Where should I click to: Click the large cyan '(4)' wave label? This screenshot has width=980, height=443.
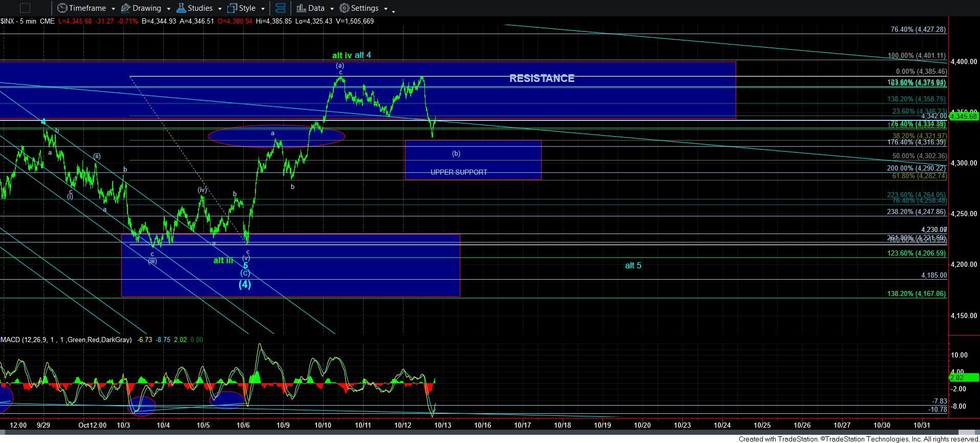click(x=245, y=284)
